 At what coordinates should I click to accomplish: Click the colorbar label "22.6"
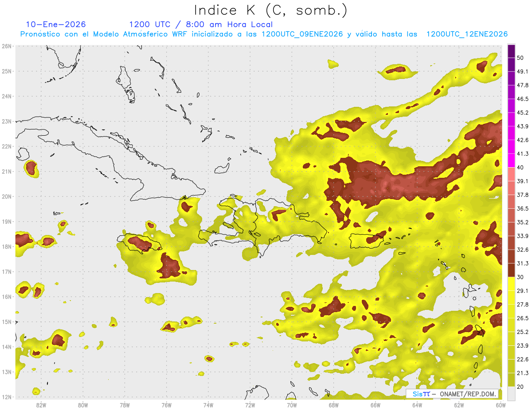522,359
